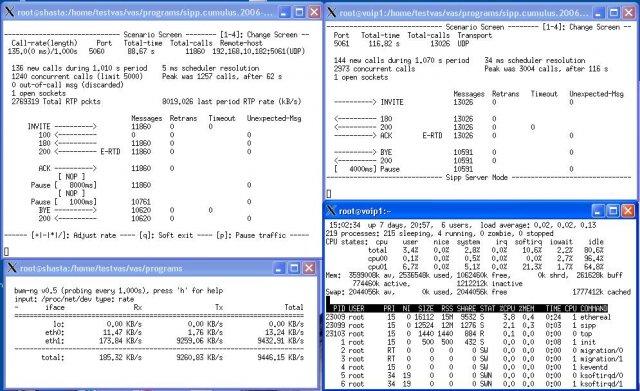The image size is (640, 391).
Task: Click the '[ 4000ms] Pause' server step
Action: point(367,169)
